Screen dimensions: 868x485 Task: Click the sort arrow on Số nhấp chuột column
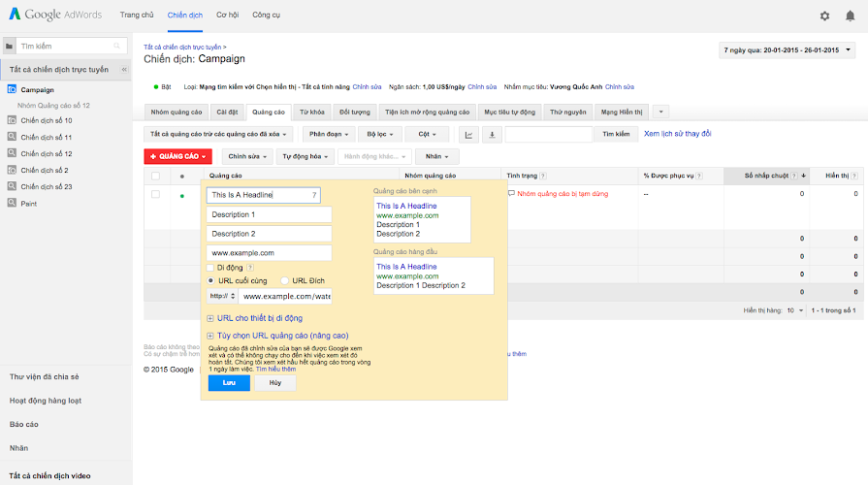point(803,176)
